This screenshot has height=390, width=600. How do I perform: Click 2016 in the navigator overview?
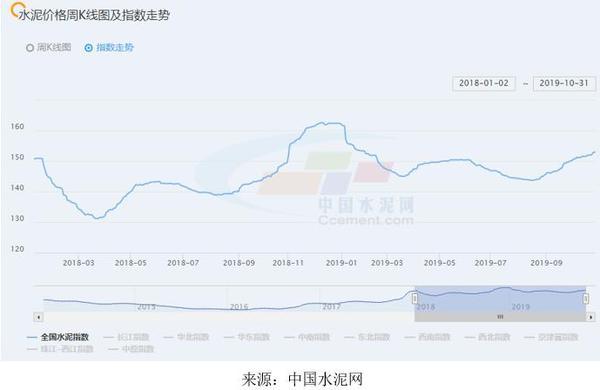(239, 307)
